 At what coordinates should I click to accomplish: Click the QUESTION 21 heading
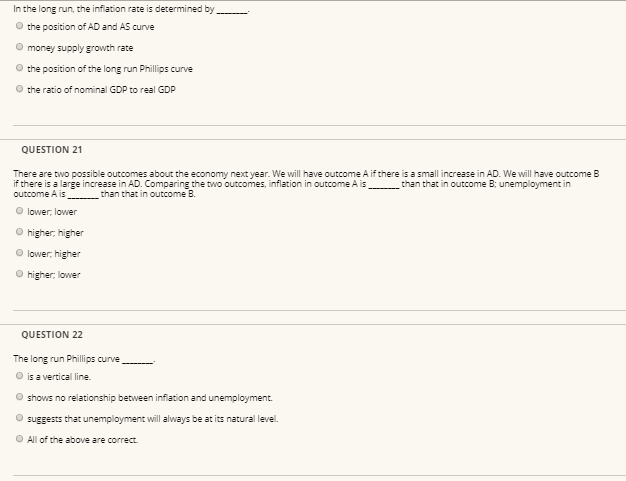coord(52,150)
